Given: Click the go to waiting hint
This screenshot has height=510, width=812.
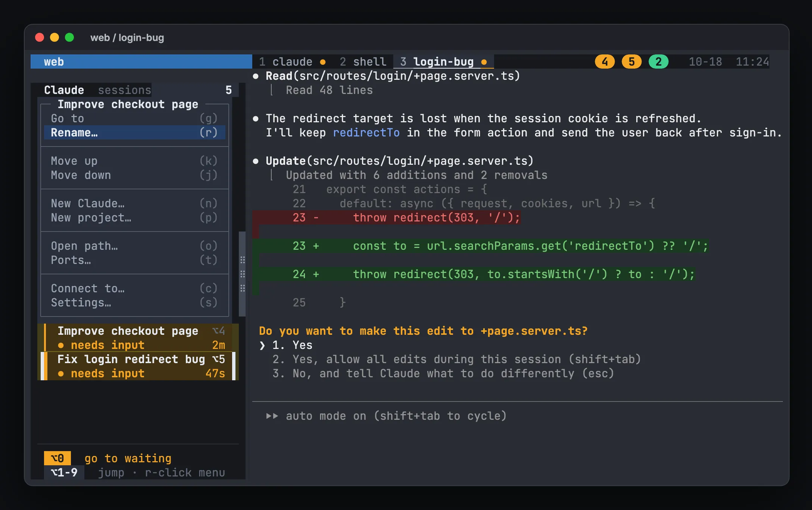Looking at the screenshot, I should pyautogui.click(x=128, y=458).
